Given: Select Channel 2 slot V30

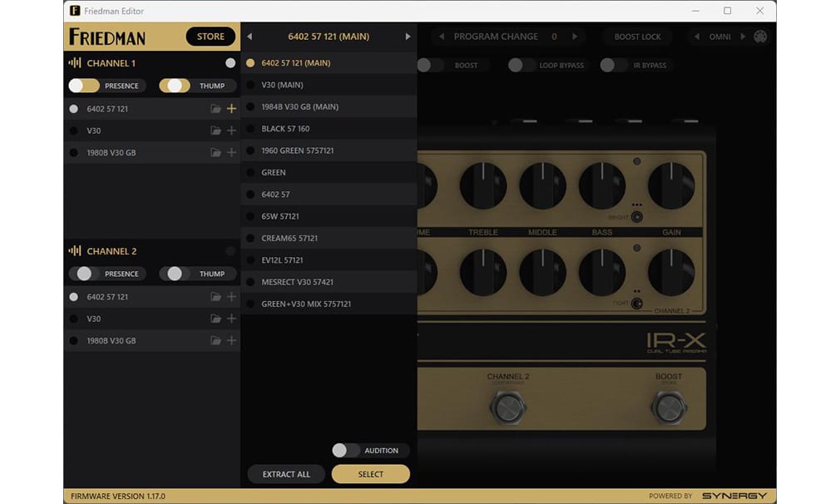Looking at the screenshot, I should (x=152, y=319).
